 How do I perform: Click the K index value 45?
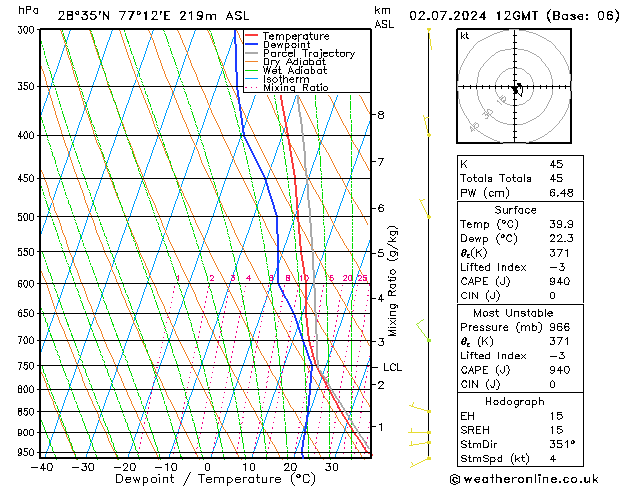(556, 164)
